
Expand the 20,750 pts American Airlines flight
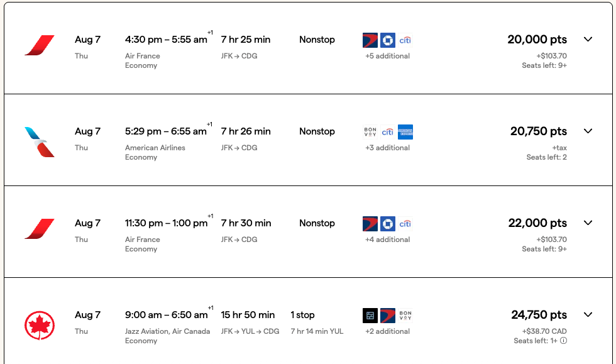pyautogui.click(x=588, y=131)
